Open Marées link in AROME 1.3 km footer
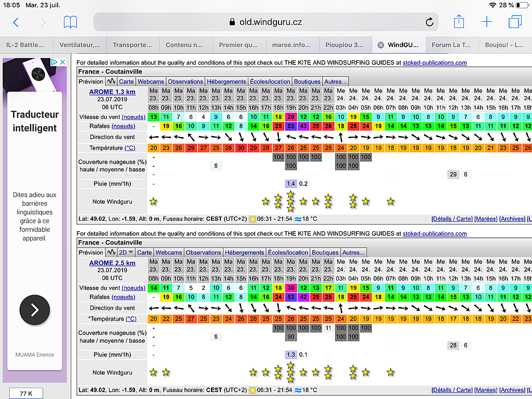 (x=486, y=219)
